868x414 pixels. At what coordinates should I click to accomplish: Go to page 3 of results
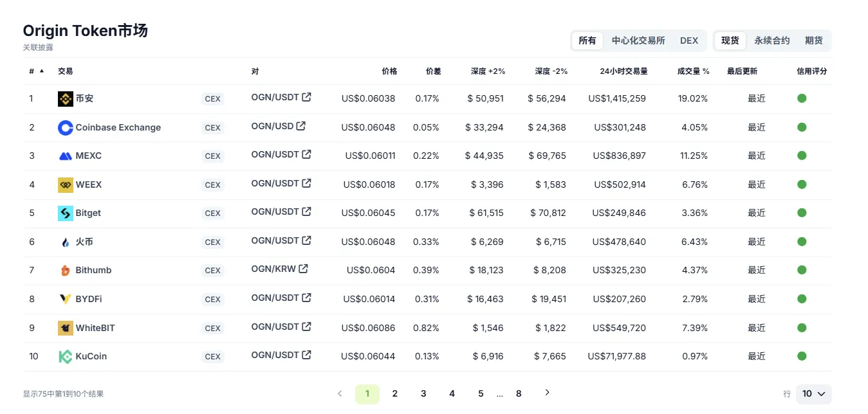[x=423, y=394]
